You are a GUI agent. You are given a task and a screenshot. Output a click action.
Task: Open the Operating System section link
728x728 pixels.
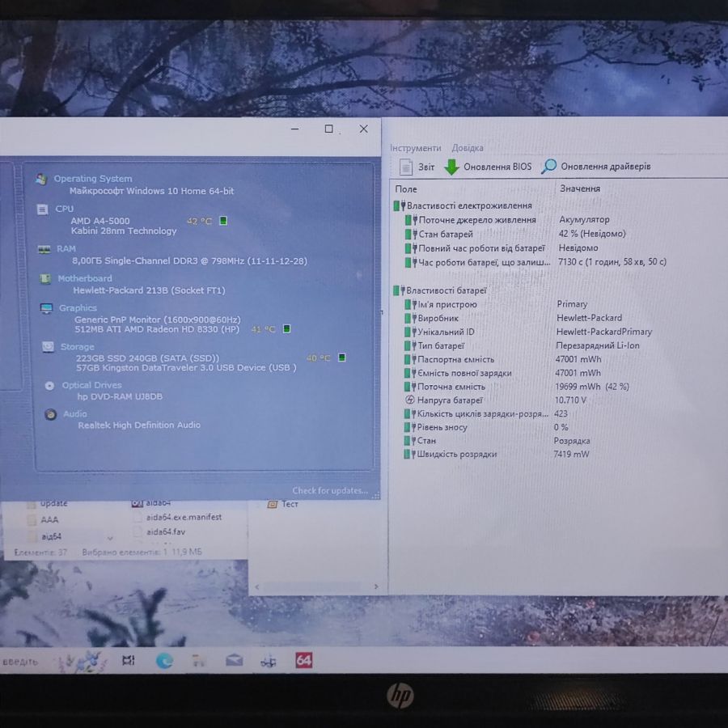pyautogui.click(x=93, y=179)
